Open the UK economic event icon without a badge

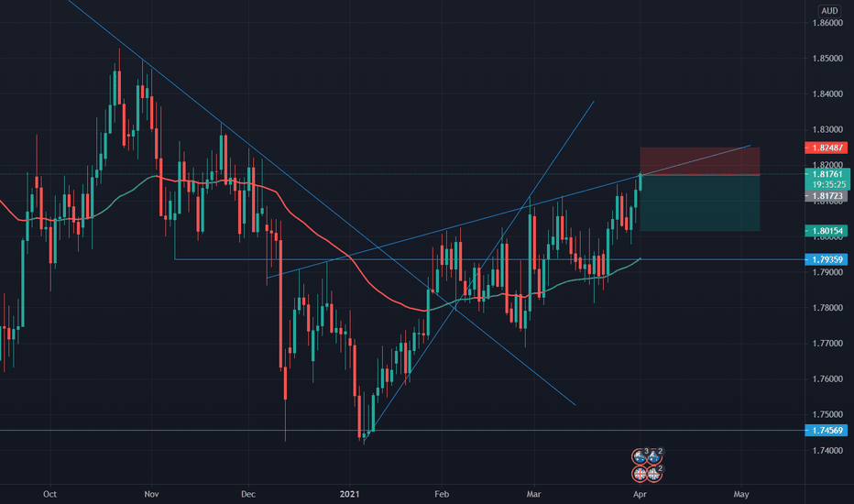(x=639, y=474)
